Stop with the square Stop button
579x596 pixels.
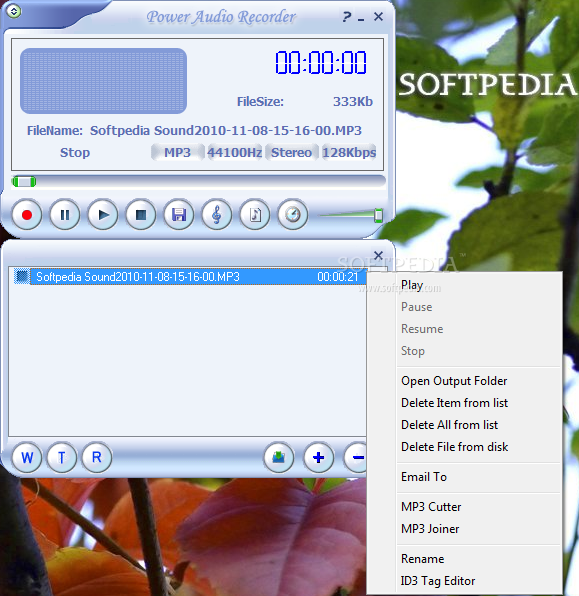[141, 215]
